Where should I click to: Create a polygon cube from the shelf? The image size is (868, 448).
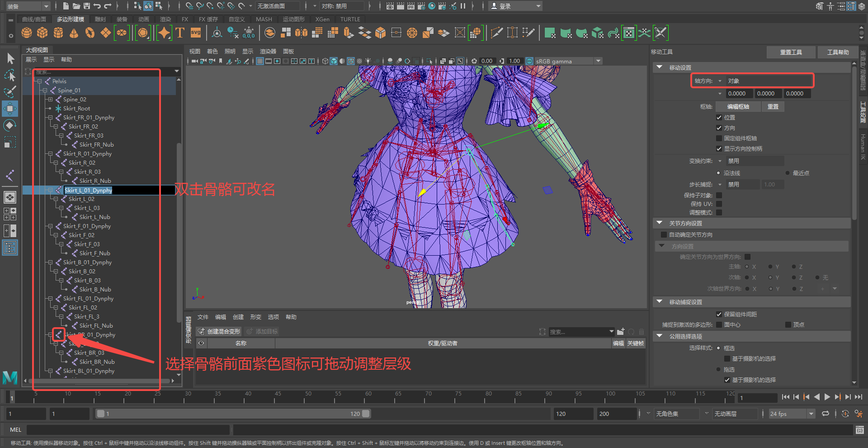(42, 33)
